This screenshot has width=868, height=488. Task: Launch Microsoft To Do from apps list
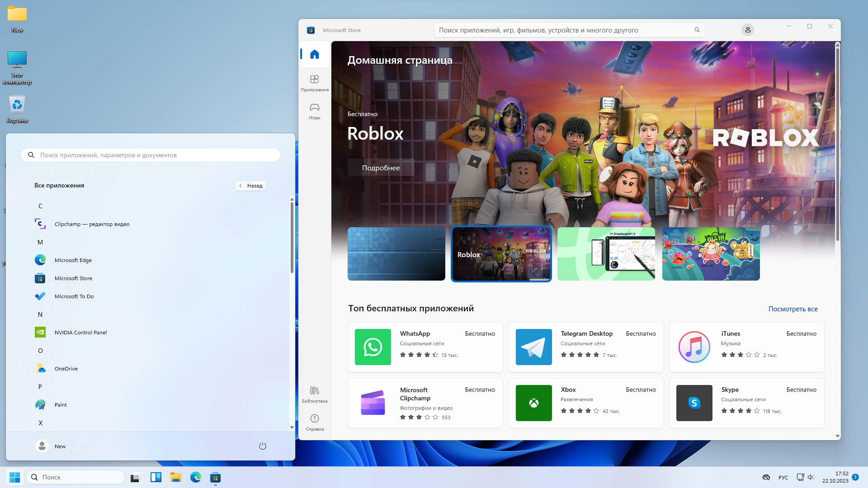(74, 296)
